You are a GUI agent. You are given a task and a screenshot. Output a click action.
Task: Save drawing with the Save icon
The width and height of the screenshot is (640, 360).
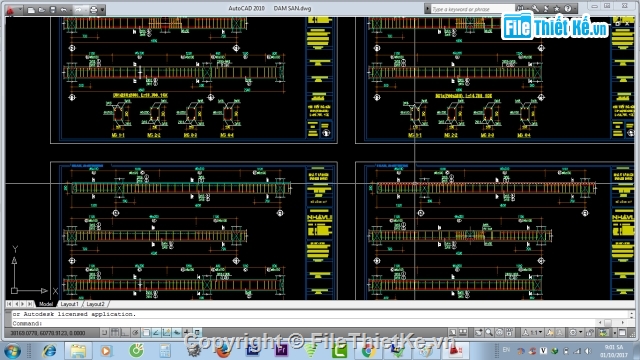(53, 10)
